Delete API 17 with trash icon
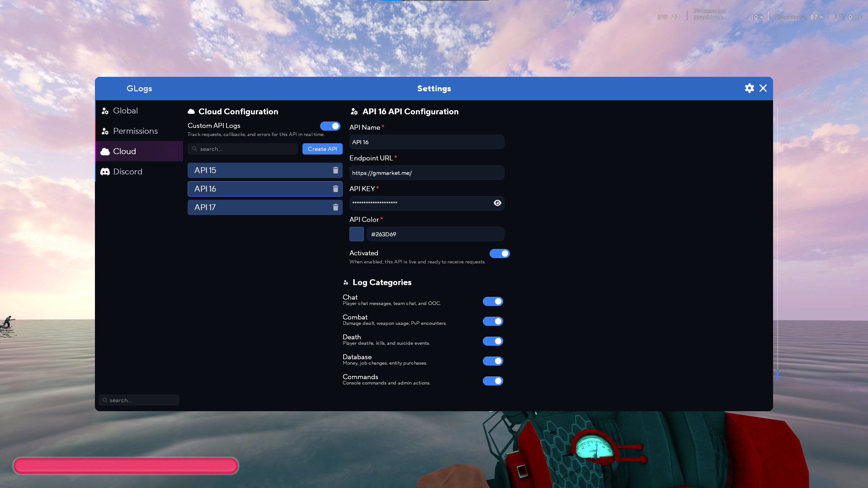Image resolution: width=868 pixels, height=488 pixels. (335, 207)
